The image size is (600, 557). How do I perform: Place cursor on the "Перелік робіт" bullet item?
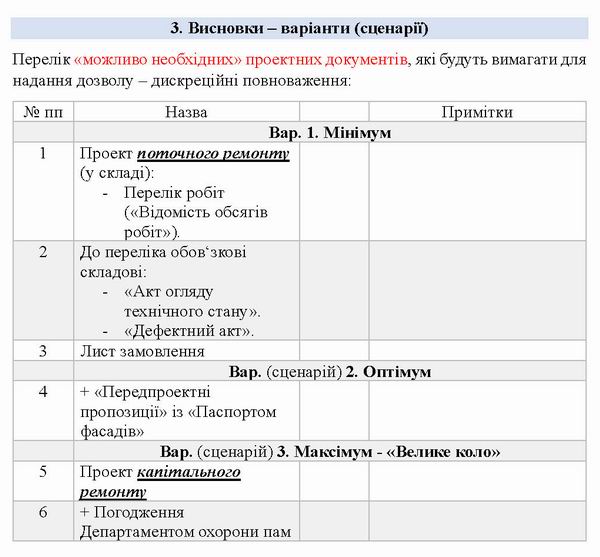coord(174,193)
